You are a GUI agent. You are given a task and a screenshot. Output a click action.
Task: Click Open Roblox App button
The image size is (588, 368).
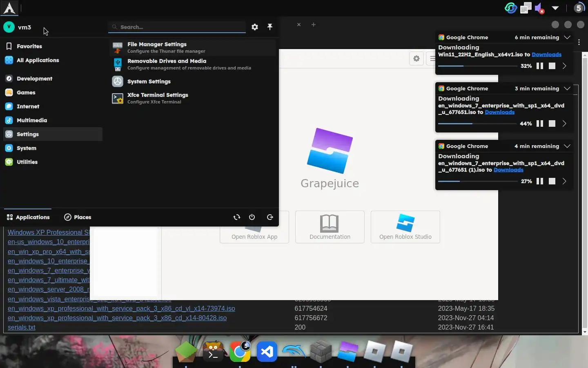pyautogui.click(x=254, y=235)
